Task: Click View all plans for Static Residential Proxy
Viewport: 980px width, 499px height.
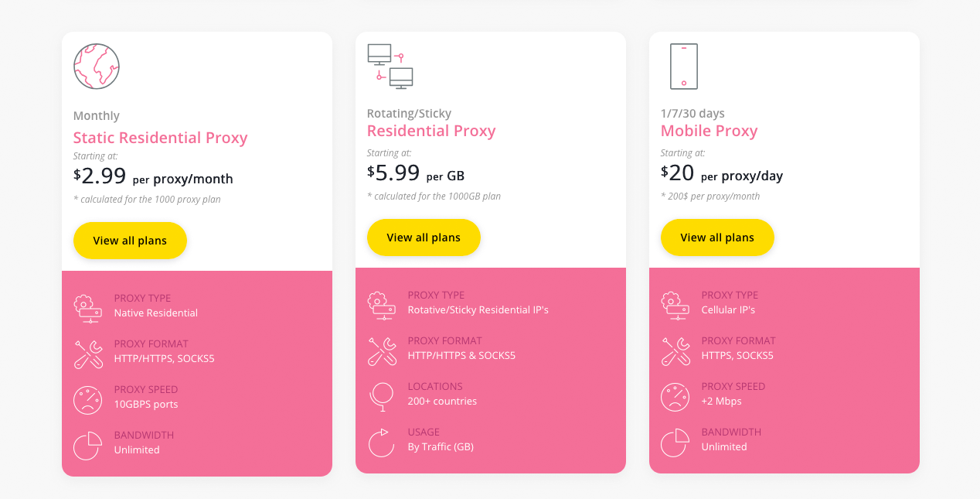Action: (x=130, y=241)
